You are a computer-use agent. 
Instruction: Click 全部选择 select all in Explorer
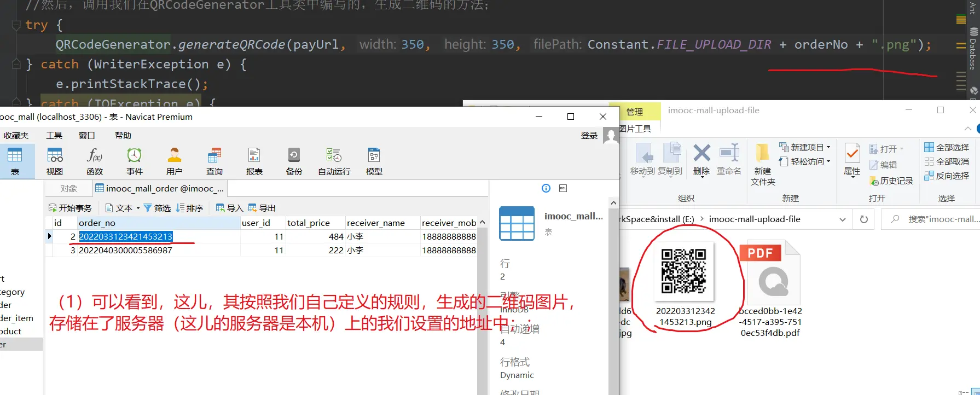(x=947, y=147)
